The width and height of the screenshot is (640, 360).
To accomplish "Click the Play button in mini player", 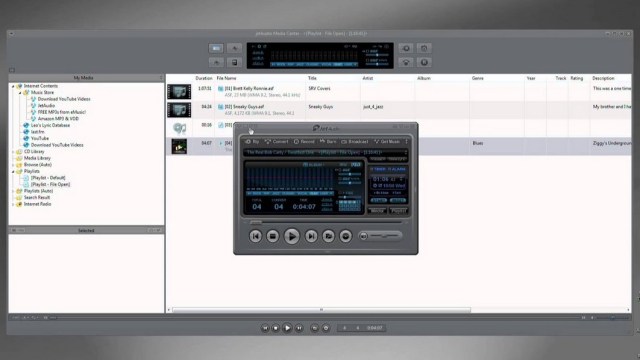I will tap(291, 236).
